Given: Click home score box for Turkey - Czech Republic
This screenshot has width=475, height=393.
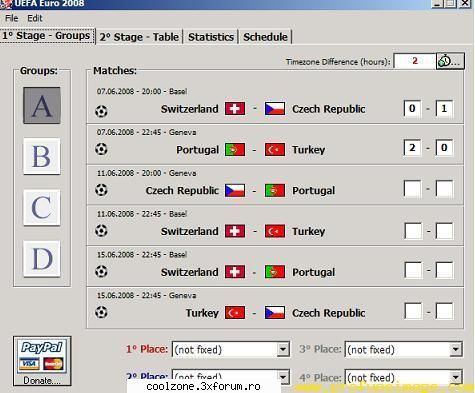Looking at the screenshot, I should (x=413, y=311).
